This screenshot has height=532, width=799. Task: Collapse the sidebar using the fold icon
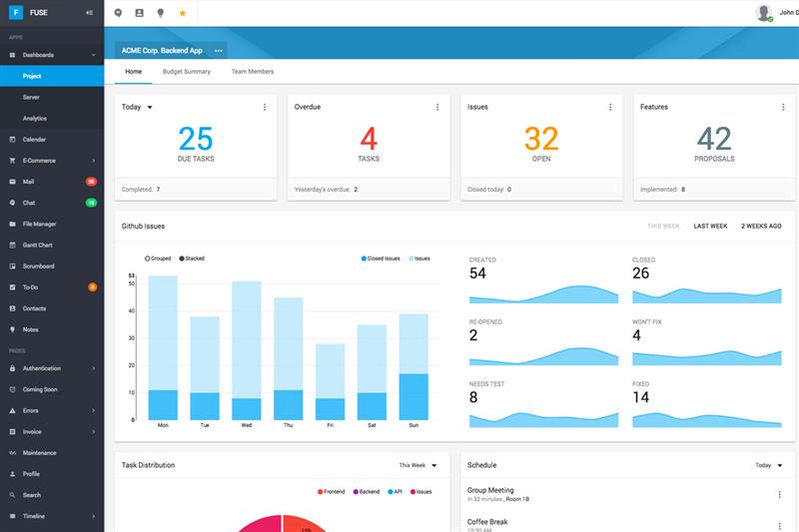click(90, 13)
